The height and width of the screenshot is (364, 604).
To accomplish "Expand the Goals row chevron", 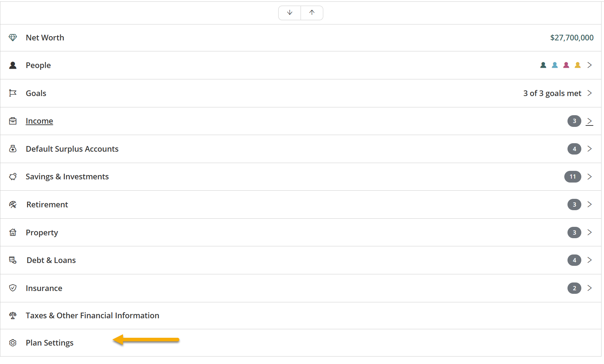I will 589,93.
